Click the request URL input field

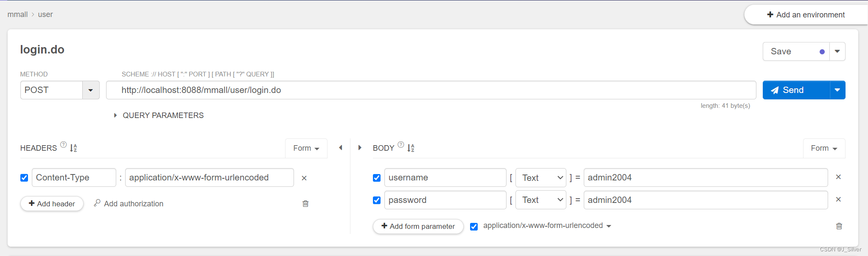pyautogui.click(x=431, y=90)
